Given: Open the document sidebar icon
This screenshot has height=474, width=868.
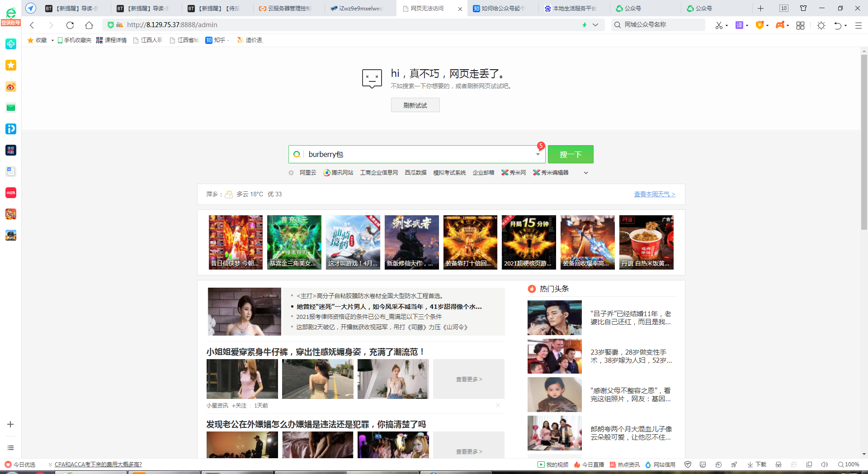Looking at the screenshot, I should pos(11,171).
